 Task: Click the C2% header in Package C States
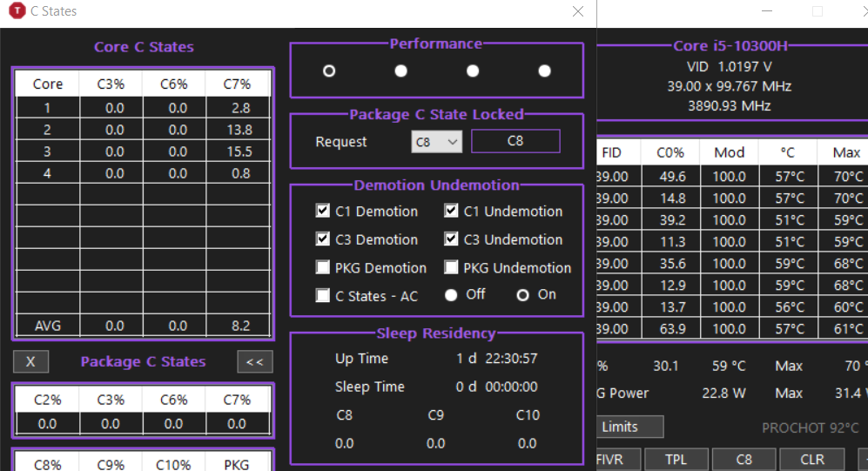(48, 400)
